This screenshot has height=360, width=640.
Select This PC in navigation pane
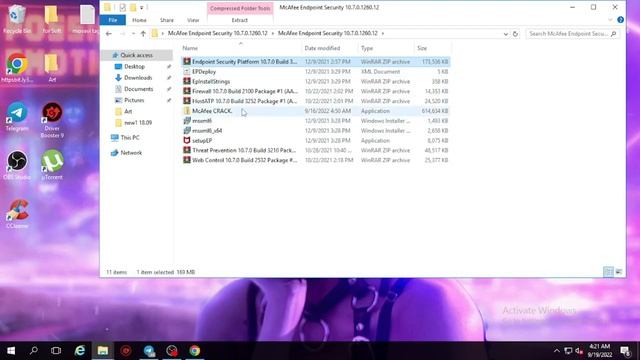(x=130, y=138)
